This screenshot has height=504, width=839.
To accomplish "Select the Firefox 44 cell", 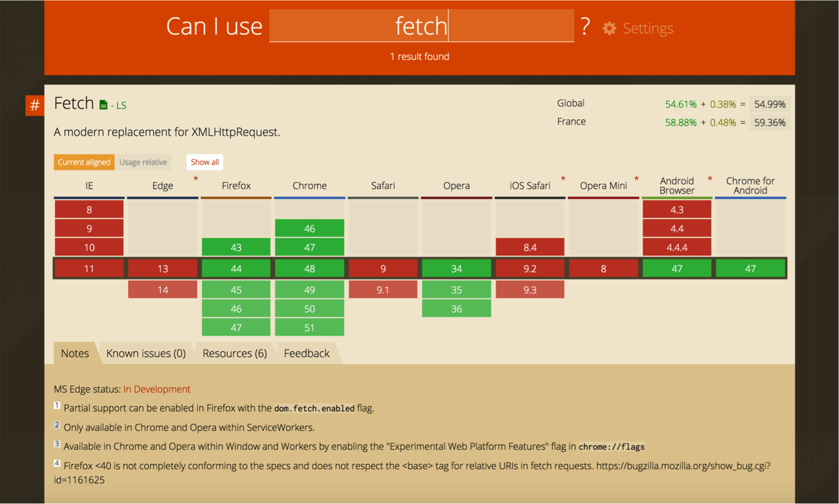I will click(x=236, y=269).
